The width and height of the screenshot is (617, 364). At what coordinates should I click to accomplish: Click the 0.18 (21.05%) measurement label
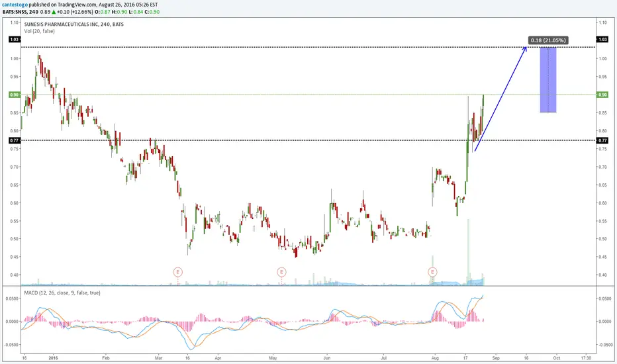click(x=548, y=40)
